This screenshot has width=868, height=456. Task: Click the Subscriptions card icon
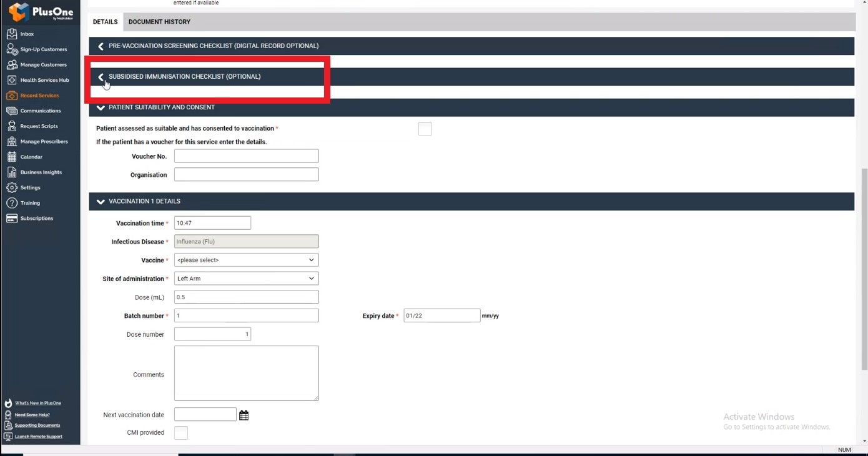click(12, 218)
